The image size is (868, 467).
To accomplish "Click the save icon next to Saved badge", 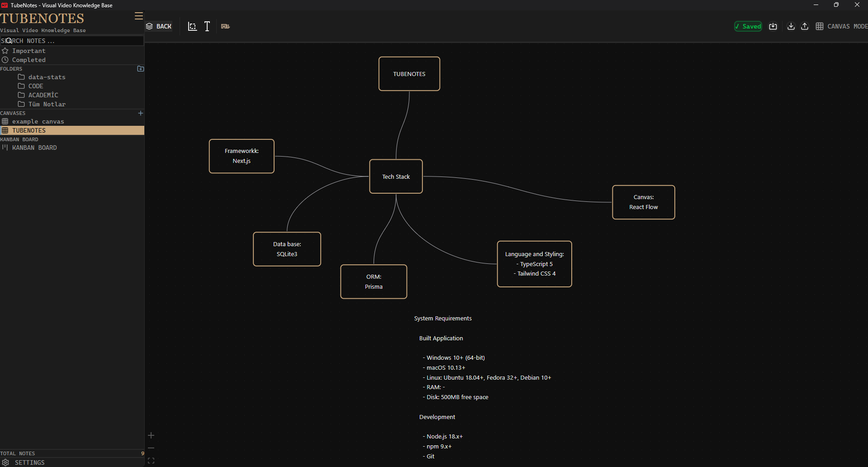I will tap(773, 26).
